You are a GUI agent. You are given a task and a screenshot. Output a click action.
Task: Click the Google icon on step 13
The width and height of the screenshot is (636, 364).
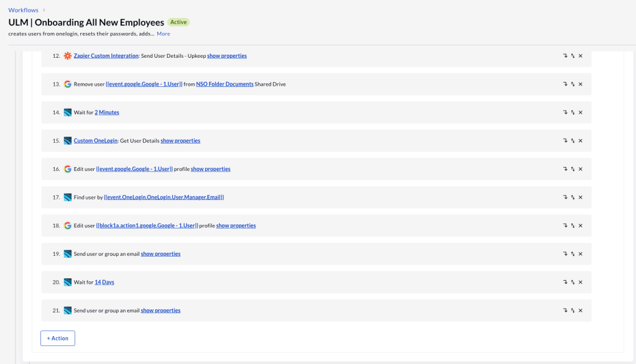click(x=68, y=84)
